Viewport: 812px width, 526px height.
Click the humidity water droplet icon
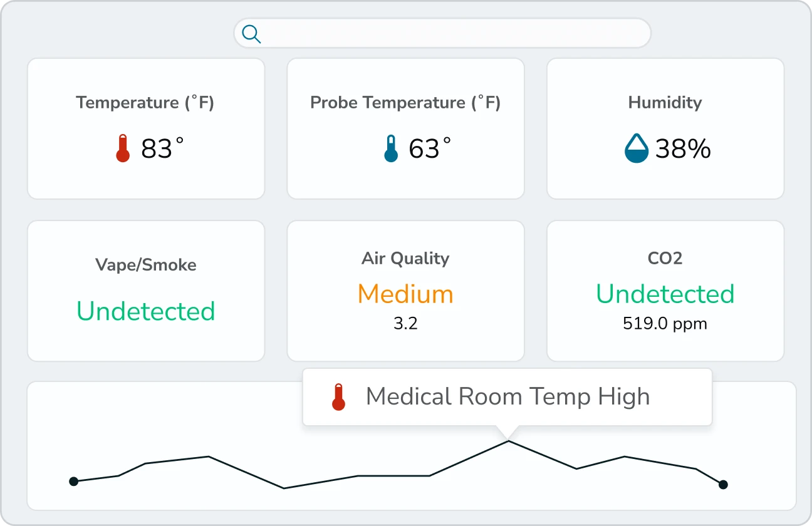(636, 149)
